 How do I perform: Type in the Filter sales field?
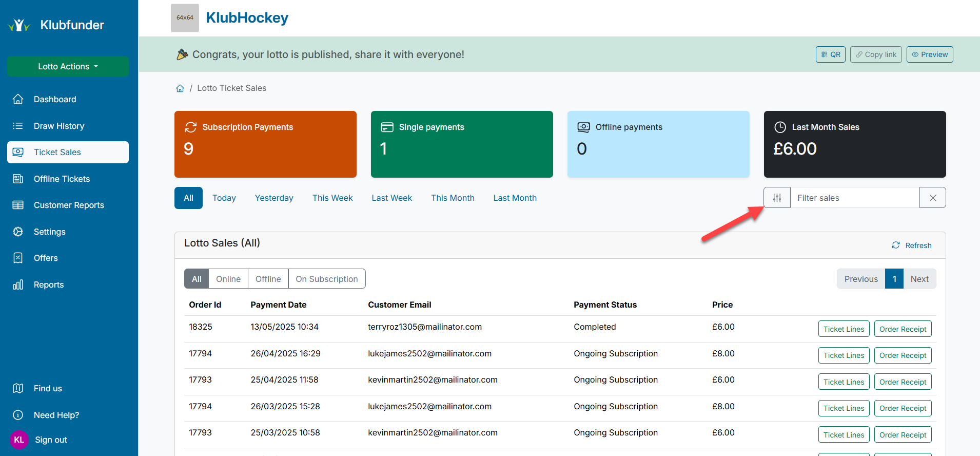854,198
